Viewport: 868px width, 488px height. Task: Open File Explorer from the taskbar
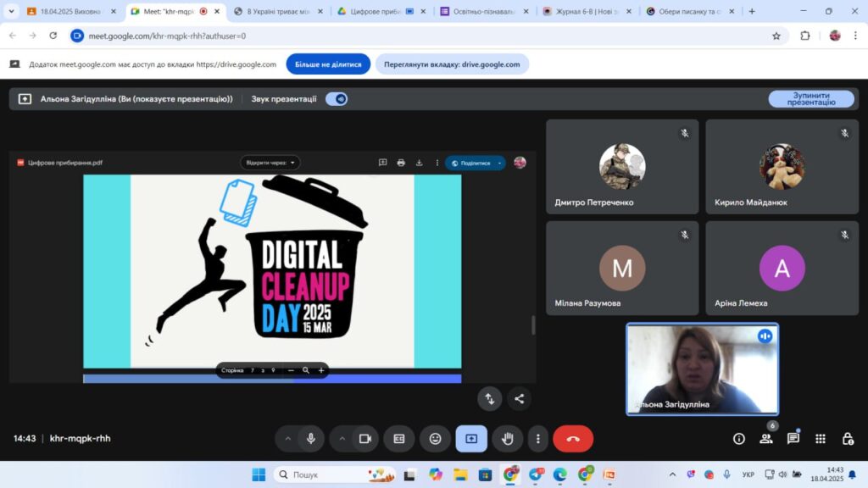tap(460, 474)
